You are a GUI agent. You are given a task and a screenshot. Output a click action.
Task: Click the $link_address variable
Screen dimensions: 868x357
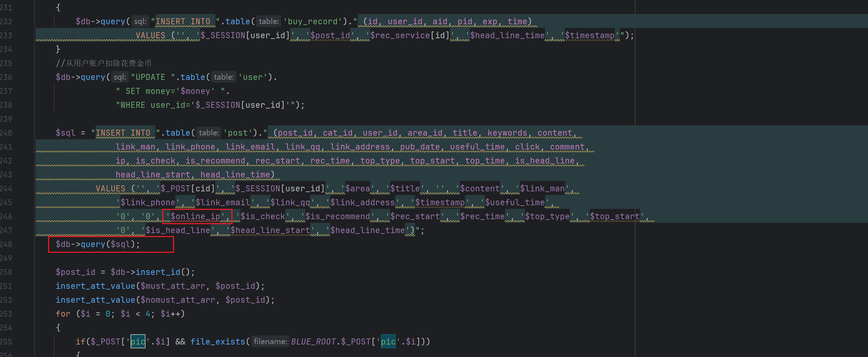pos(363,202)
